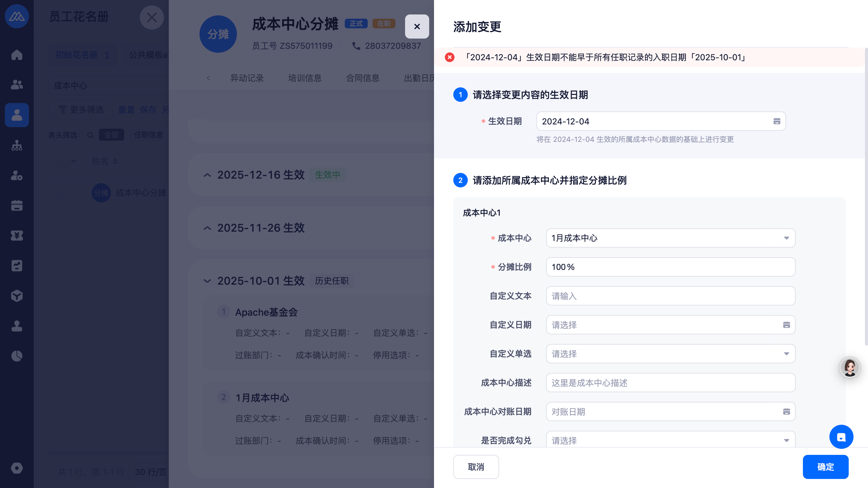Viewport: 868px width, 488px height.
Task: Click the 取消 cancel button
Action: coord(476,467)
